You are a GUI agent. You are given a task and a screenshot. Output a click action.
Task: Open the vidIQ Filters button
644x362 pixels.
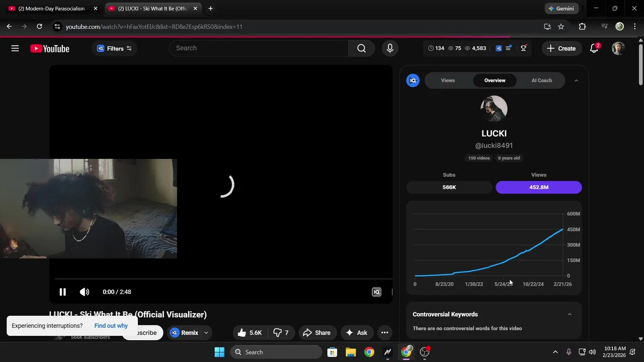point(114,48)
